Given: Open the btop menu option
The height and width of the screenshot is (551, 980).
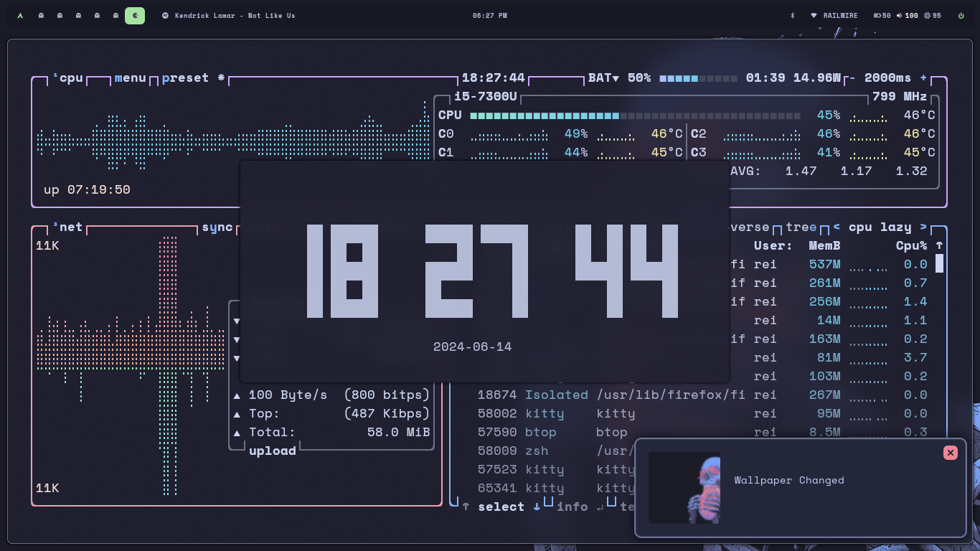Looking at the screenshot, I should tap(130, 77).
